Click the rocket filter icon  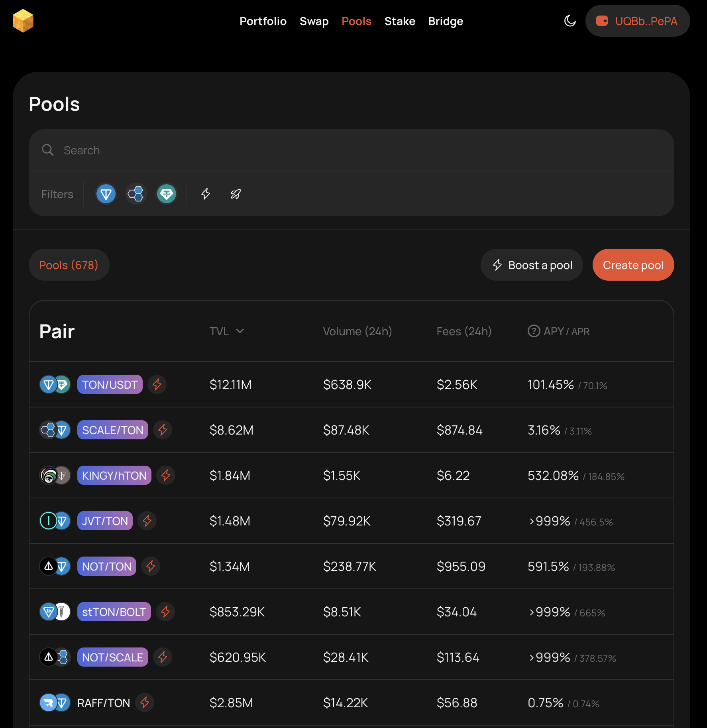pyautogui.click(x=236, y=194)
